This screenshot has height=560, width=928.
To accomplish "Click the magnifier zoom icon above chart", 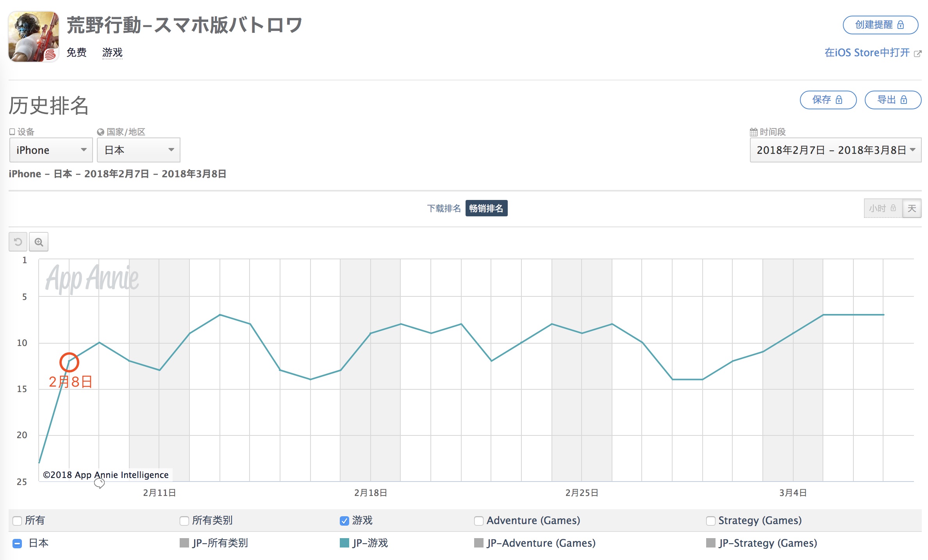I will click(x=39, y=242).
